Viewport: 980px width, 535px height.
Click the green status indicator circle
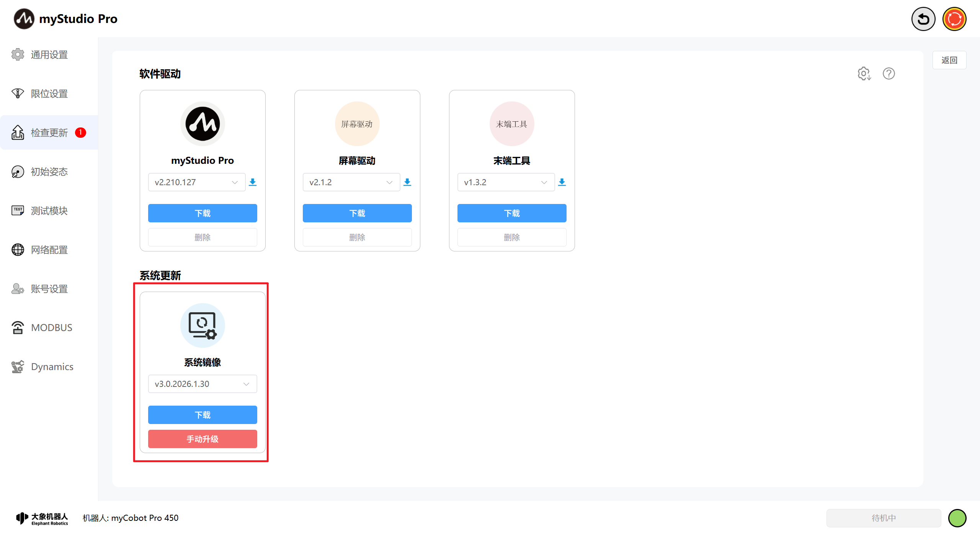pyautogui.click(x=957, y=518)
